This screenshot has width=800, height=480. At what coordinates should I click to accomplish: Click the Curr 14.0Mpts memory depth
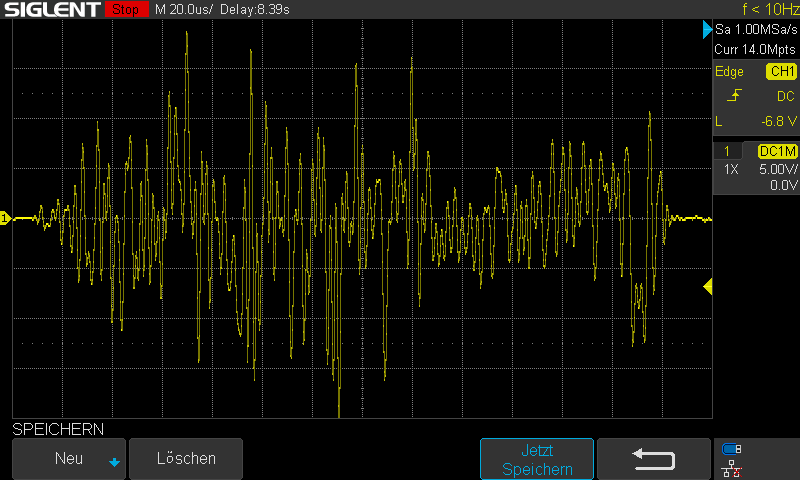coord(755,49)
